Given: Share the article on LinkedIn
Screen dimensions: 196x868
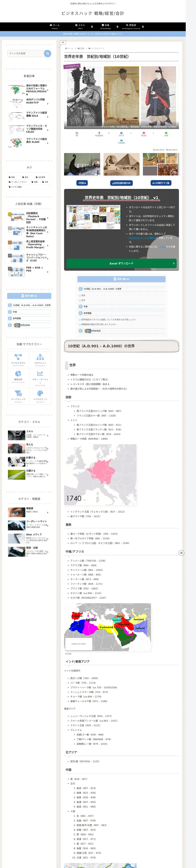Looking at the screenshot, I should tap(121, 141).
